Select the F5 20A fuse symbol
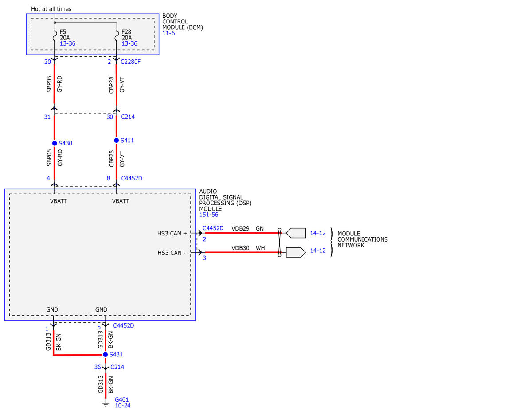Viewport: 532px width, 411px height. 54,38
